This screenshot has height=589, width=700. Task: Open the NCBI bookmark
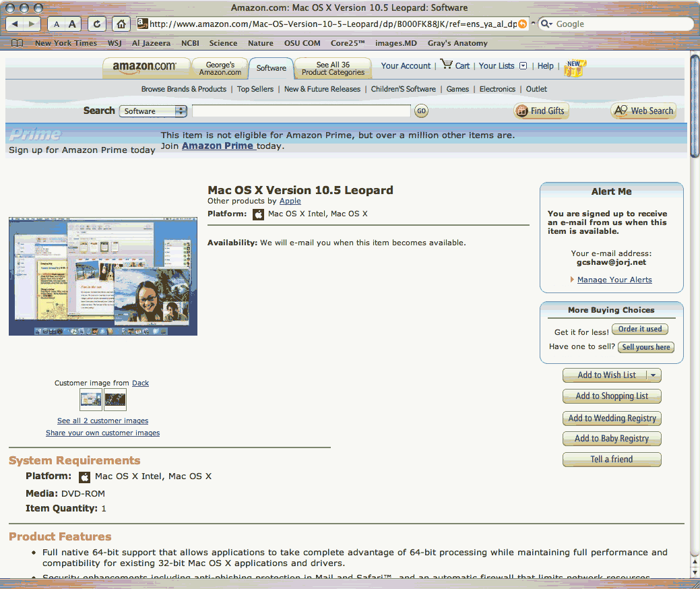point(190,43)
